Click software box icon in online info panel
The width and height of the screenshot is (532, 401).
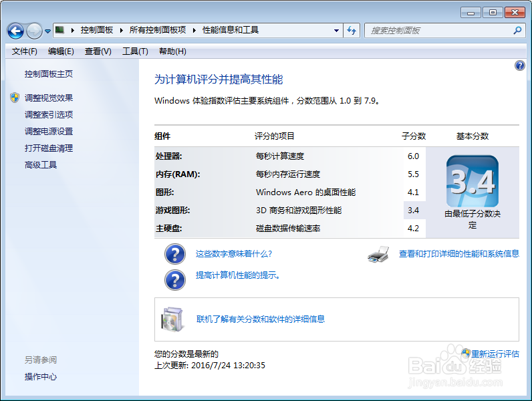[x=173, y=319]
